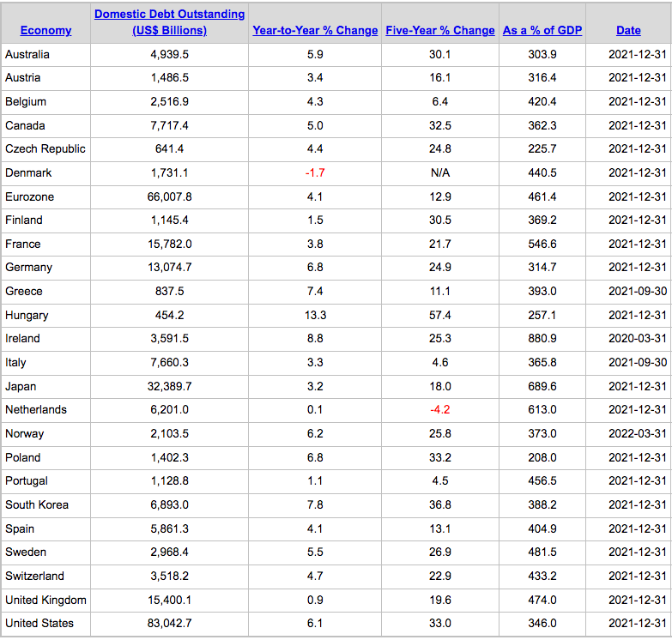Viewport: 672px width, 640px height.
Task: Click the Economy column header link
Action: tap(45, 30)
